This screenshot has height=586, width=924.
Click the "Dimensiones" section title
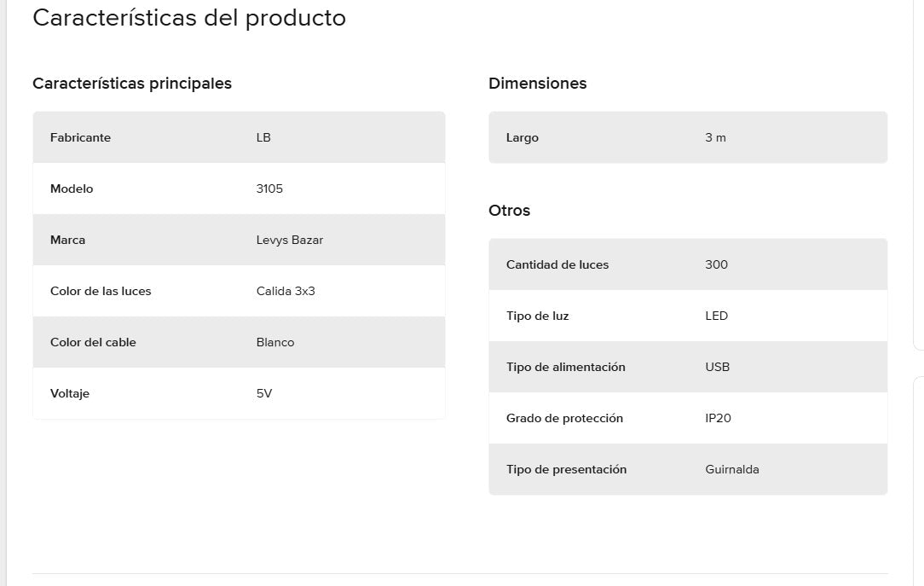(x=537, y=84)
